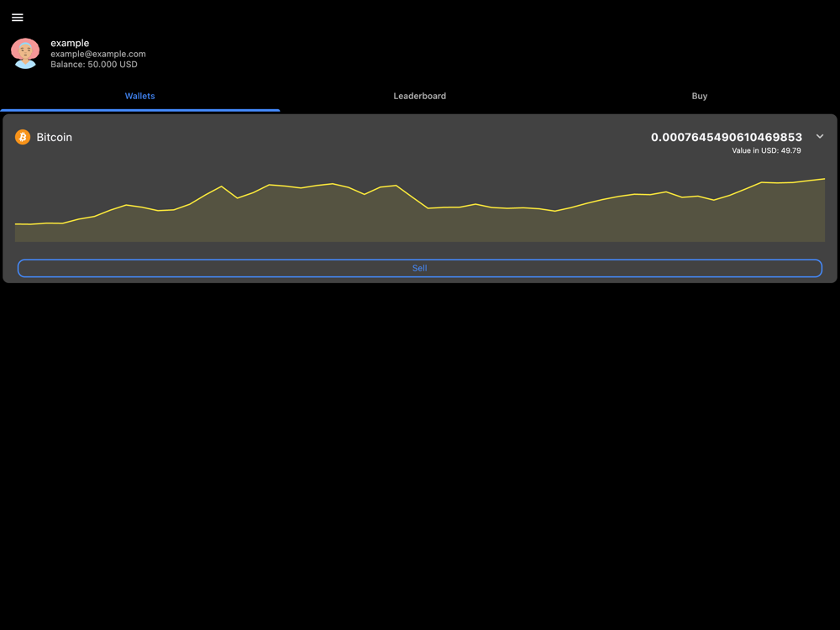Image resolution: width=840 pixels, height=630 pixels.
Task: Select the username 'example' text
Action: coord(70,43)
